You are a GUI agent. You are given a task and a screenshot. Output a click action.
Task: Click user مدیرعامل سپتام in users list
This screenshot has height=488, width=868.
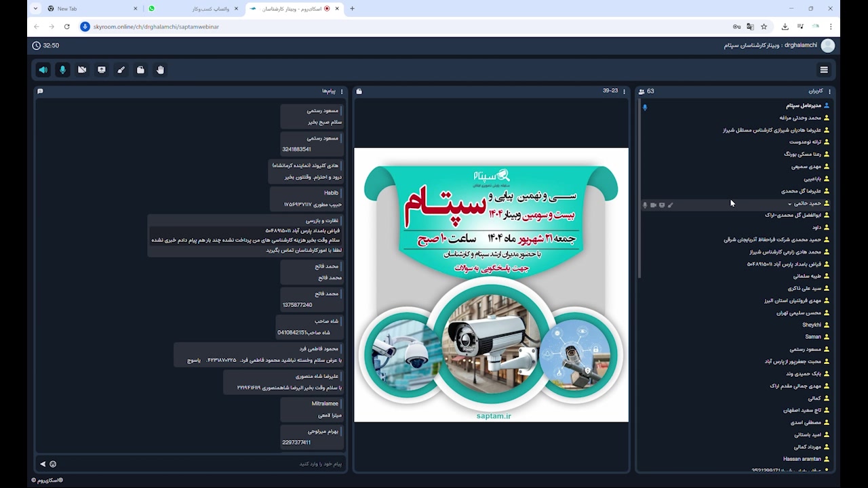(803, 106)
